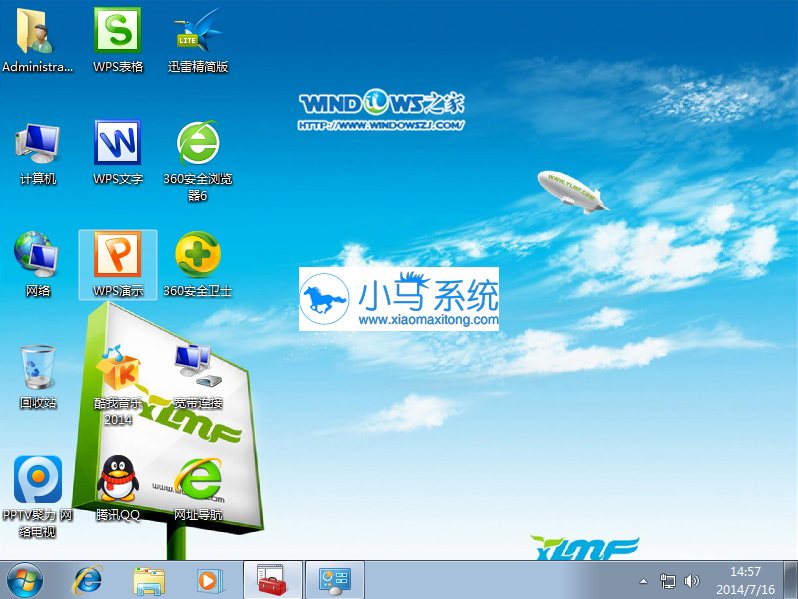798x599 pixels.
Task: Click the Show desktop button
Action: click(790, 580)
